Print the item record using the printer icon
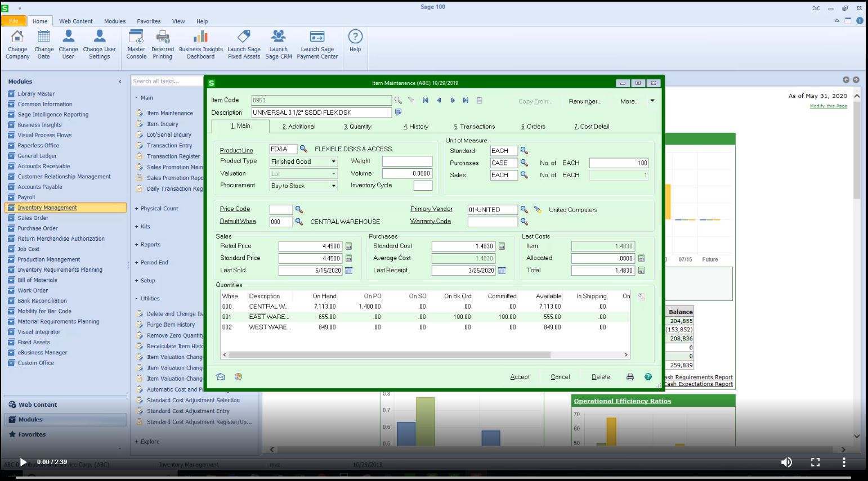868x481 pixels. 629,376
